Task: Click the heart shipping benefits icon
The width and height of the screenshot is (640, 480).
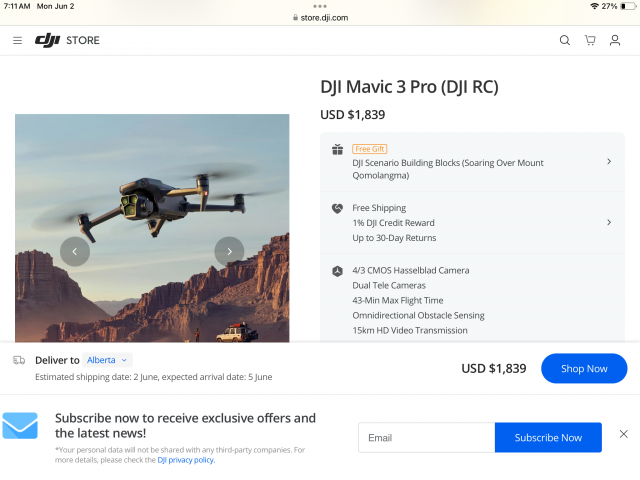Action: [x=338, y=209]
